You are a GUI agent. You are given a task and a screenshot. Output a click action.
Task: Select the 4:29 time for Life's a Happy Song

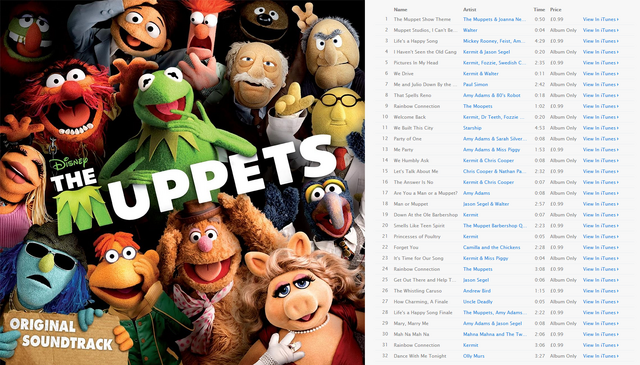pos(540,41)
